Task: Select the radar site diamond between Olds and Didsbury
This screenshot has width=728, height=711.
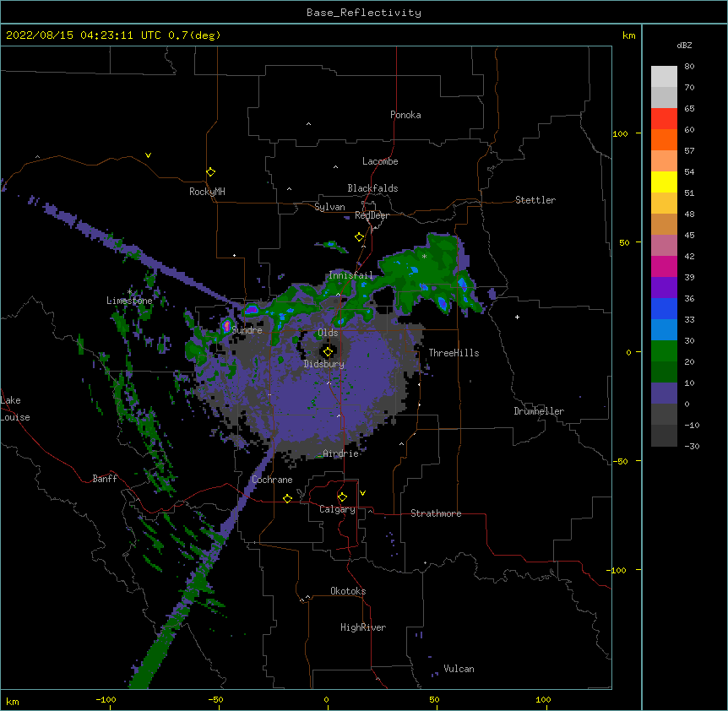Action: point(328,352)
